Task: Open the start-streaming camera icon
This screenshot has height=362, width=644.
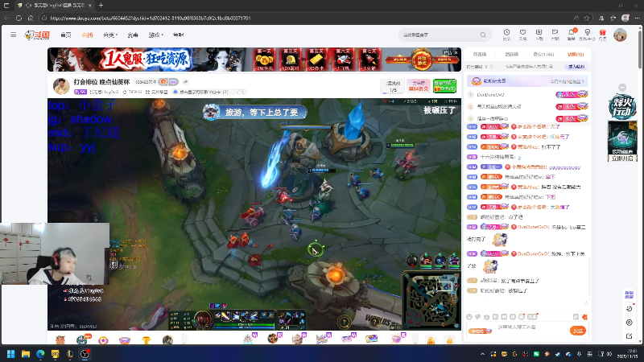Action: click(555, 35)
